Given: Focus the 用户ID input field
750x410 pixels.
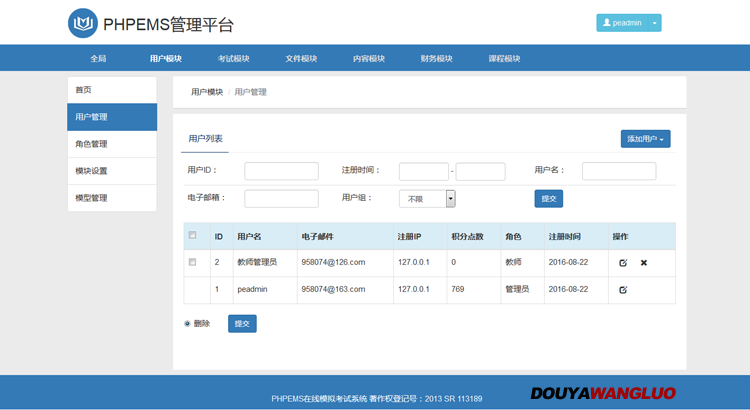Looking at the screenshot, I should click(281, 171).
